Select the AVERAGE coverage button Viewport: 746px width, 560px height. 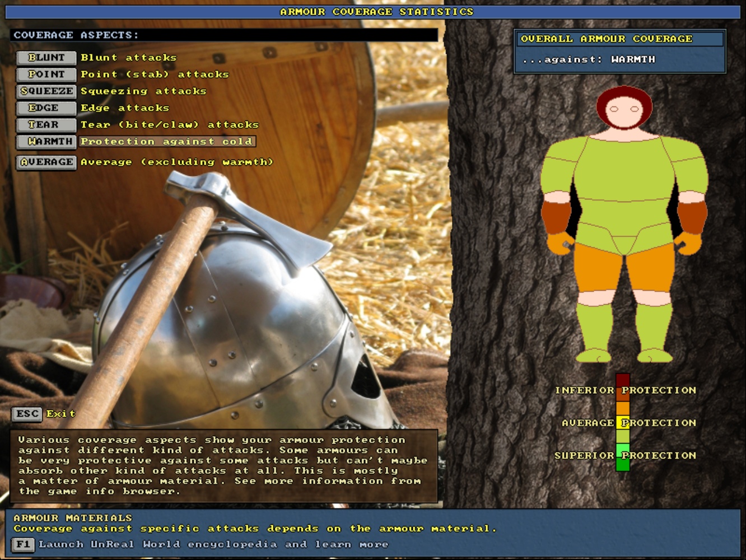coord(46,162)
